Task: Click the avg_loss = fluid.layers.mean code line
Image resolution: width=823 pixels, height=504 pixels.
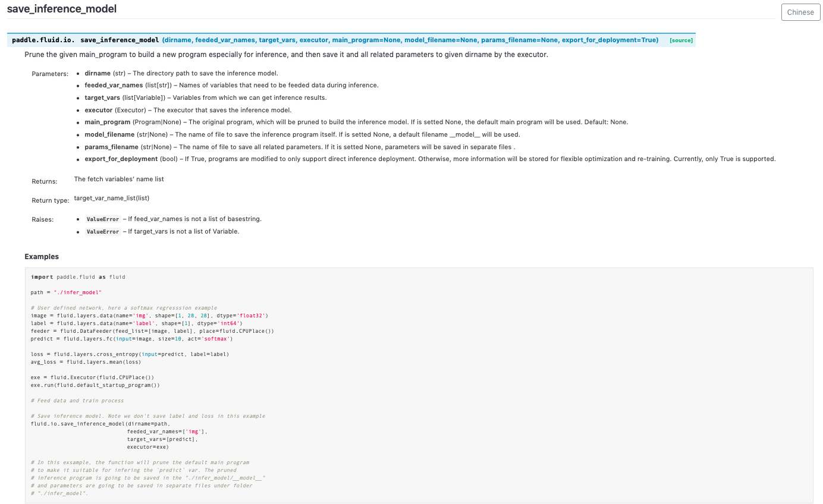Action: tap(86, 362)
